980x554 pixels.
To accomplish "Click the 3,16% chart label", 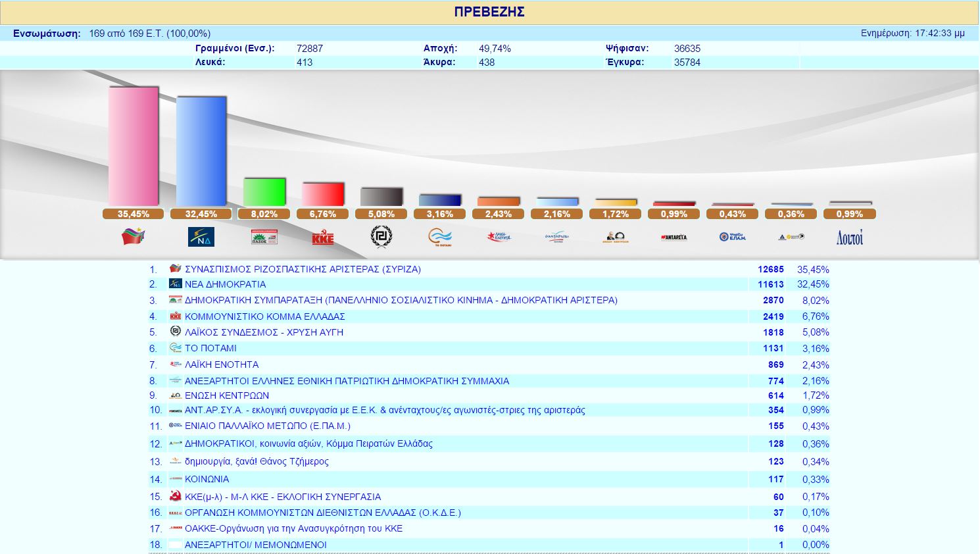I will tap(440, 214).
